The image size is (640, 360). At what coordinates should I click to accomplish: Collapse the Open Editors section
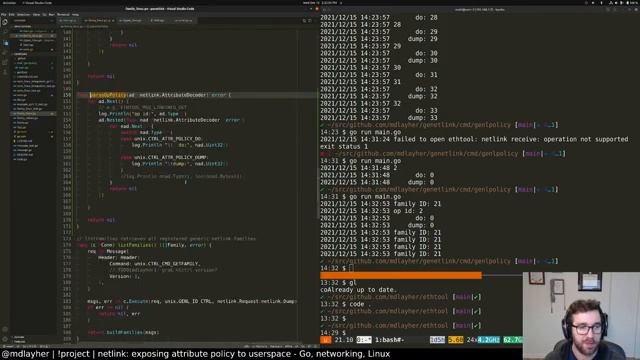click(x=23, y=27)
